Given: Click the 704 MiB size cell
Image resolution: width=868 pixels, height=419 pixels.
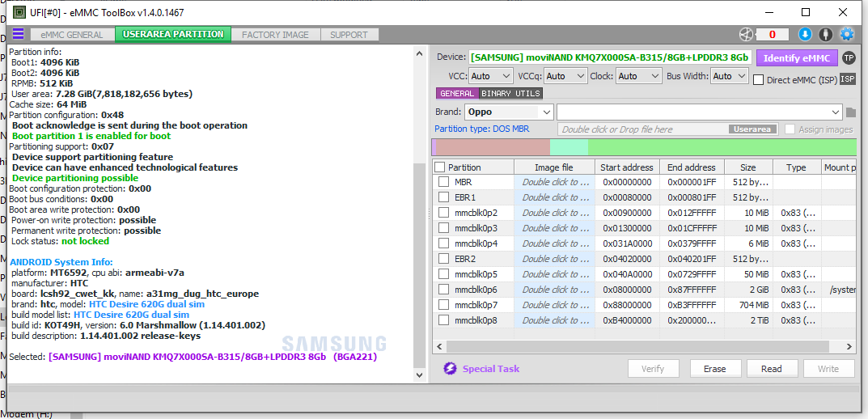Looking at the screenshot, I should point(747,304).
